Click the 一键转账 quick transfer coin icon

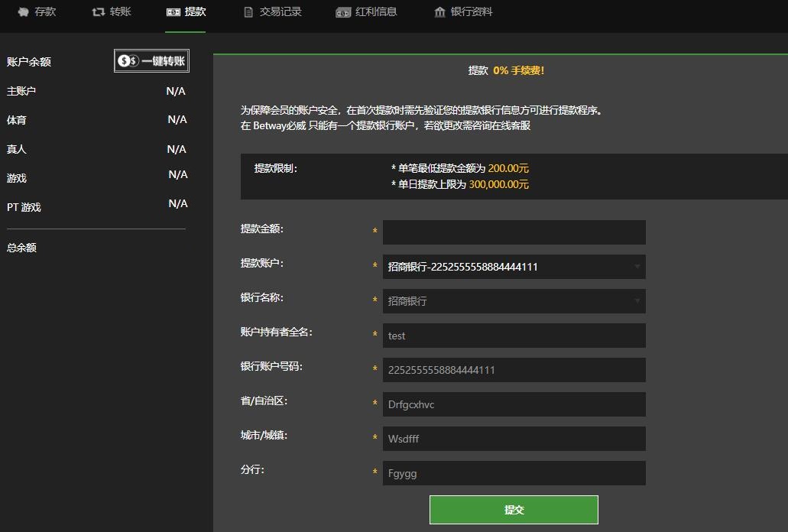tap(127, 60)
